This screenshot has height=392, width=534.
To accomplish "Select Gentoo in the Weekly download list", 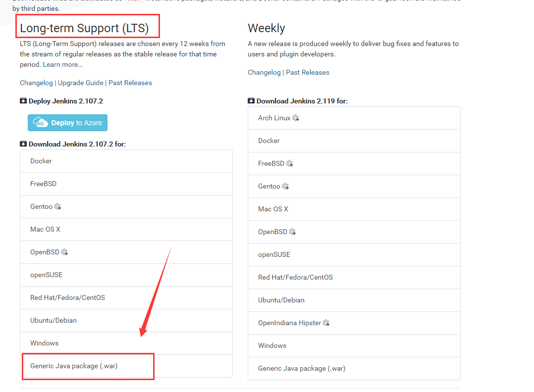I will pos(354,187).
